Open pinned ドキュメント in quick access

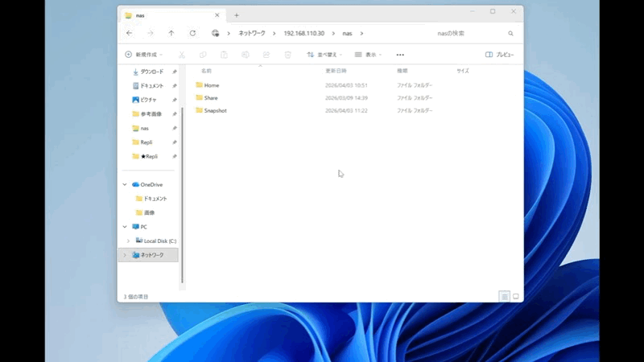[x=152, y=86]
